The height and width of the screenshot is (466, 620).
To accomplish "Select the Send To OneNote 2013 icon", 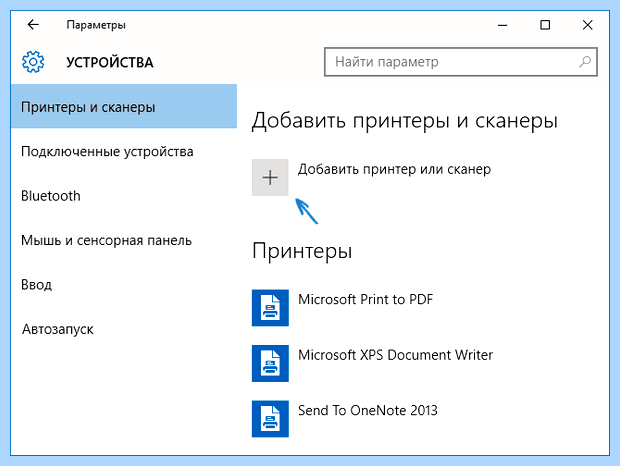I will click(x=270, y=419).
